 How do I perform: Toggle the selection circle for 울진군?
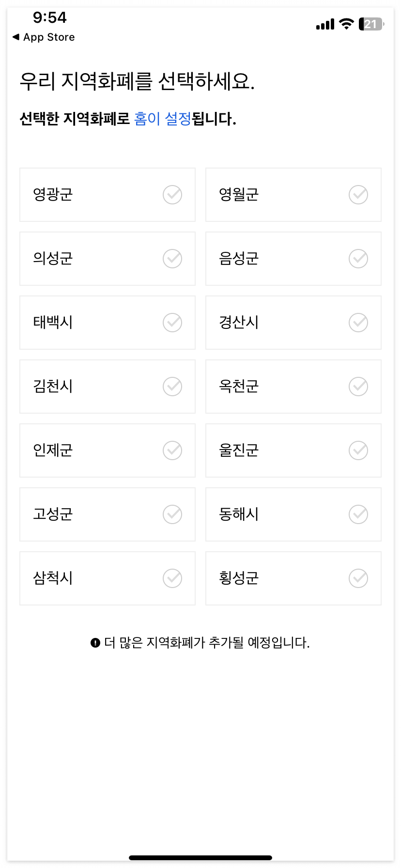point(358,450)
